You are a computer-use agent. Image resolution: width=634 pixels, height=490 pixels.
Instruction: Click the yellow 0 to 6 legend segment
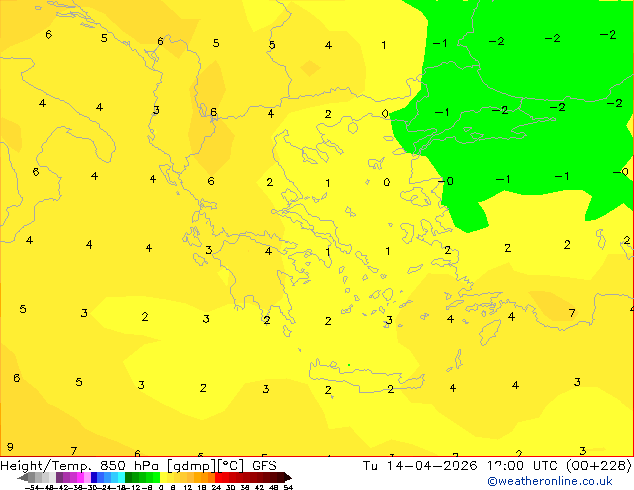[163, 477]
